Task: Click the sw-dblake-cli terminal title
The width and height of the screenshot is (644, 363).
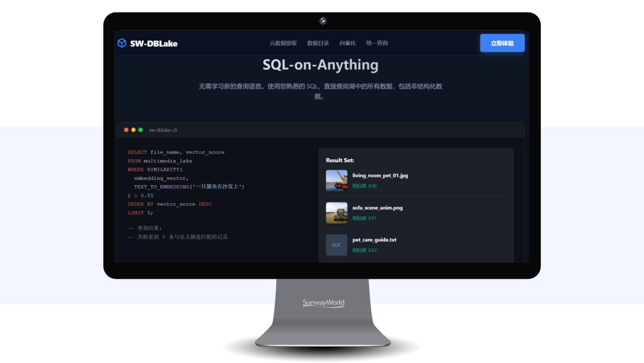Action: (163, 130)
